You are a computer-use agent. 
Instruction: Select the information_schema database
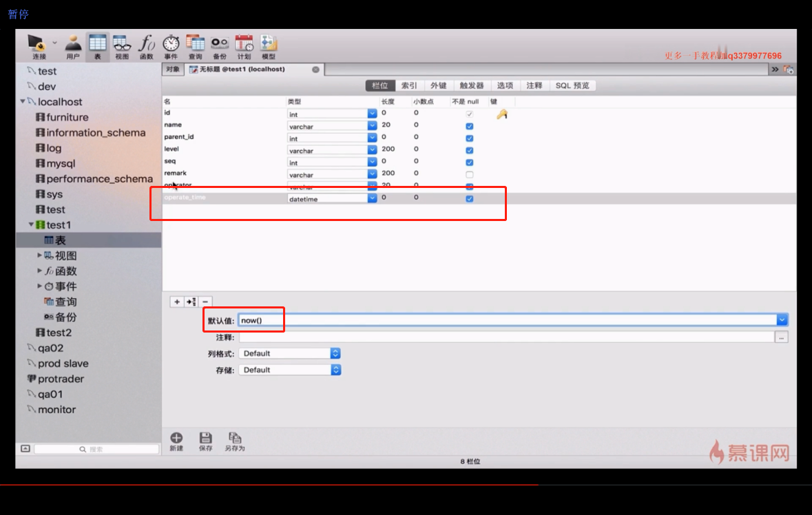(91, 132)
